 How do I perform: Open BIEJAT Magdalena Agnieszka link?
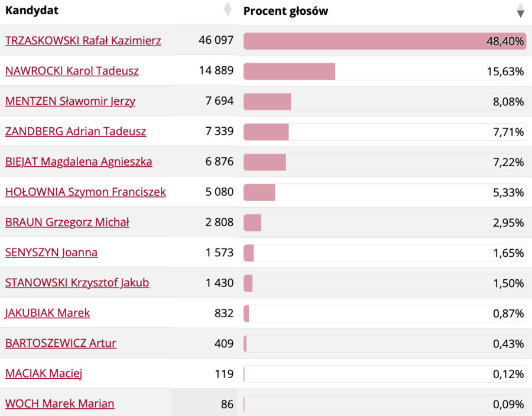coord(79,162)
